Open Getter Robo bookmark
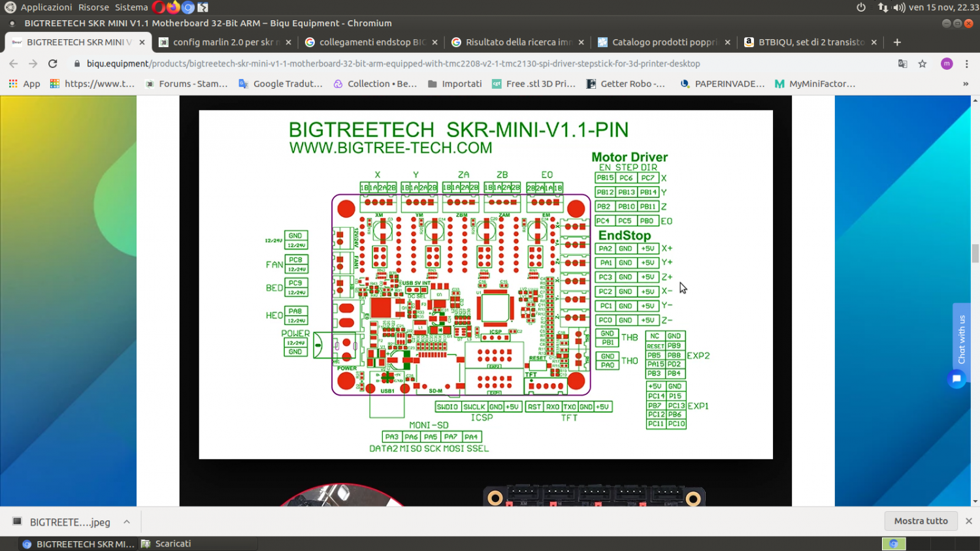 (x=625, y=84)
